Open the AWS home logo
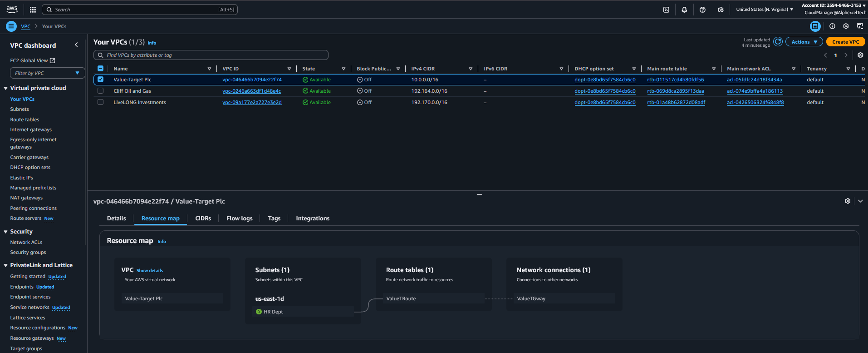Image resolution: width=868 pixels, height=353 pixels. pos(12,9)
